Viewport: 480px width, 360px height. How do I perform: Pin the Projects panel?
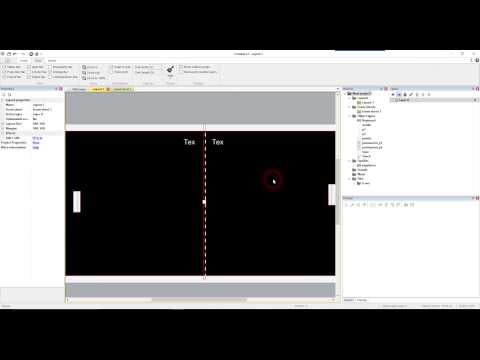click(x=381, y=89)
